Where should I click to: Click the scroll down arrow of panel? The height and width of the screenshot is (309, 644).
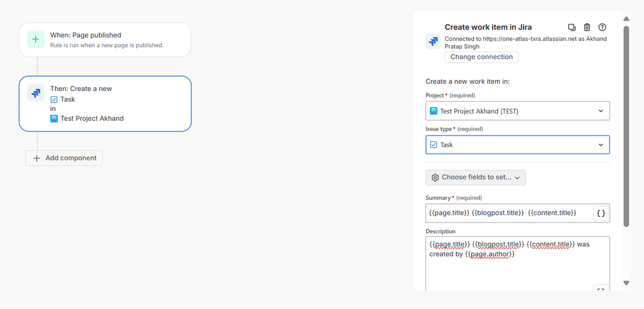pos(626,283)
